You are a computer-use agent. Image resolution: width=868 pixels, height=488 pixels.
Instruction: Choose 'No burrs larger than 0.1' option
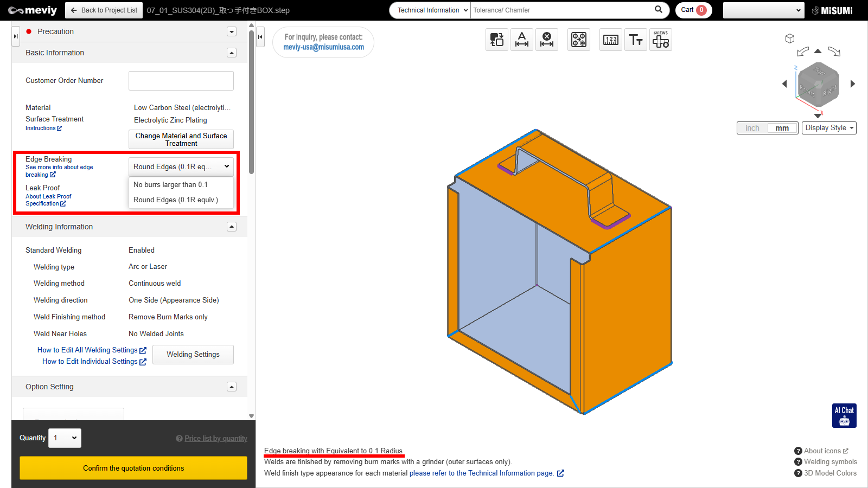(170, 185)
